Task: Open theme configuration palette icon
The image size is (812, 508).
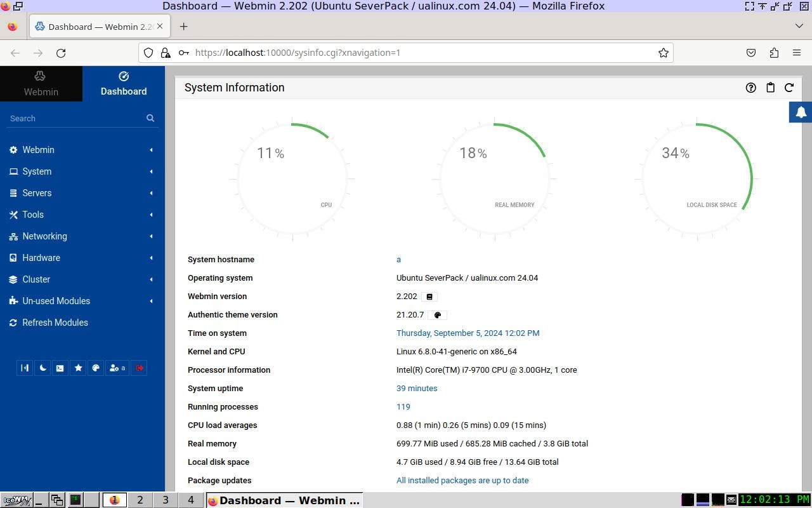Action: [96, 368]
